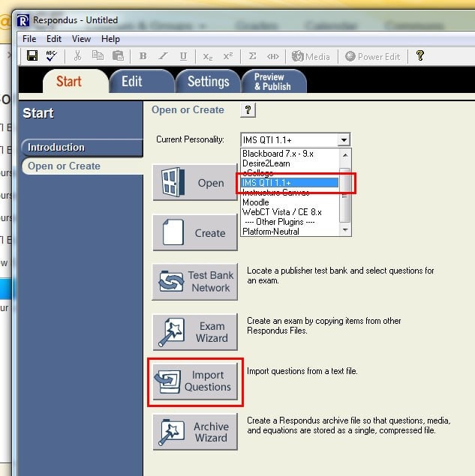This screenshot has width=475, height=476.
Task: Choose Instructure Canvas personality
Action: (x=290, y=193)
